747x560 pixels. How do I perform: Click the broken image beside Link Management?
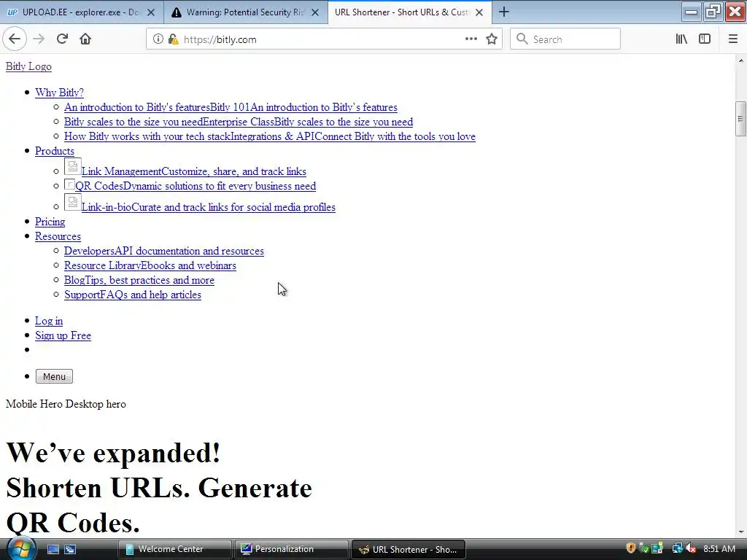click(73, 166)
